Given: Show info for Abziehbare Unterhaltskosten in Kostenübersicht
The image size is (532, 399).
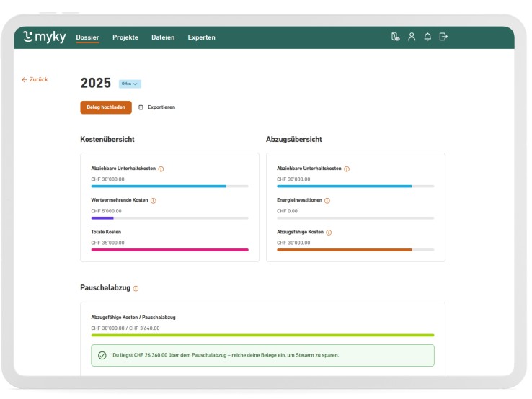Looking at the screenshot, I should [161, 169].
